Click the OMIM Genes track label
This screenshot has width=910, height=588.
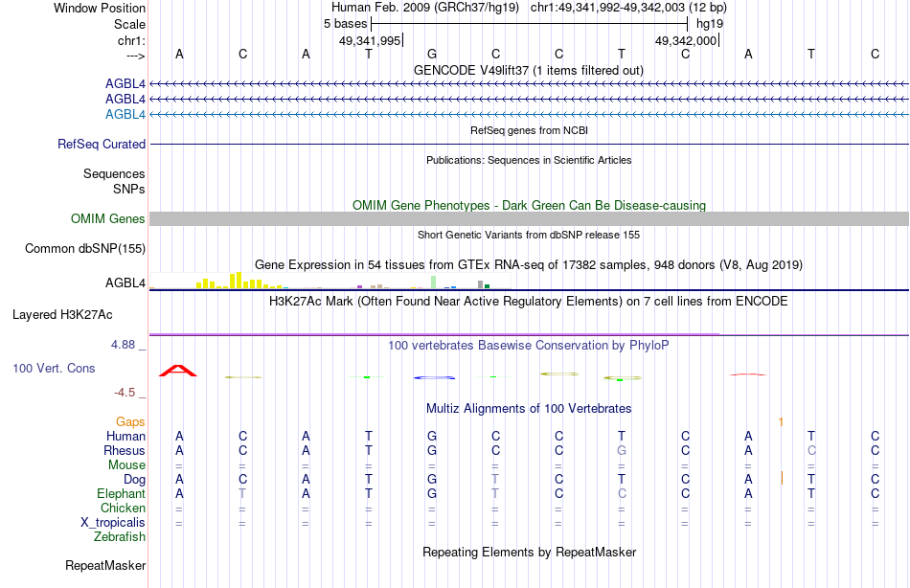click(108, 219)
